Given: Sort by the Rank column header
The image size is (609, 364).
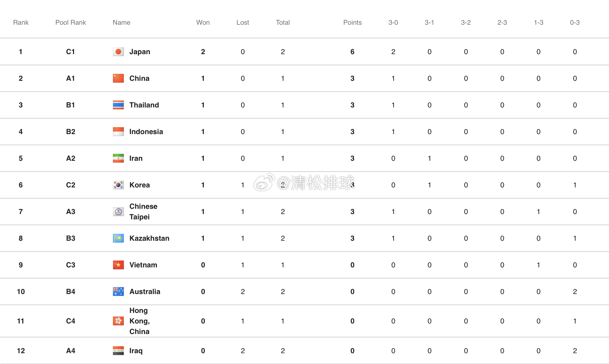Looking at the screenshot, I should (x=21, y=22).
